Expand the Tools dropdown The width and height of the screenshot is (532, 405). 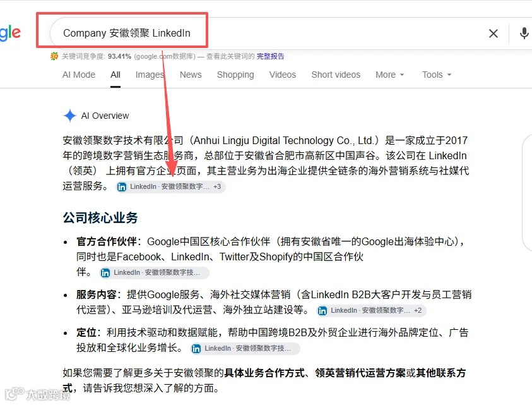[x=437, y=75]
